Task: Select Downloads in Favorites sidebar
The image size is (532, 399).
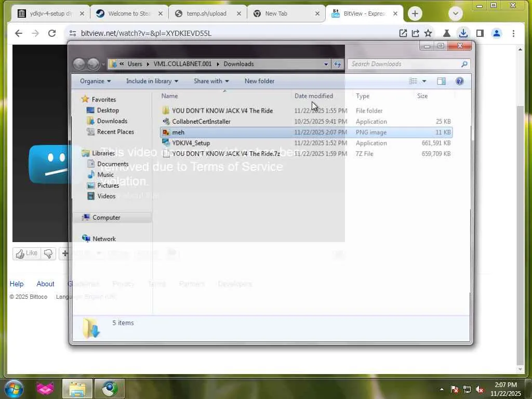Action: tap(112, 121)
